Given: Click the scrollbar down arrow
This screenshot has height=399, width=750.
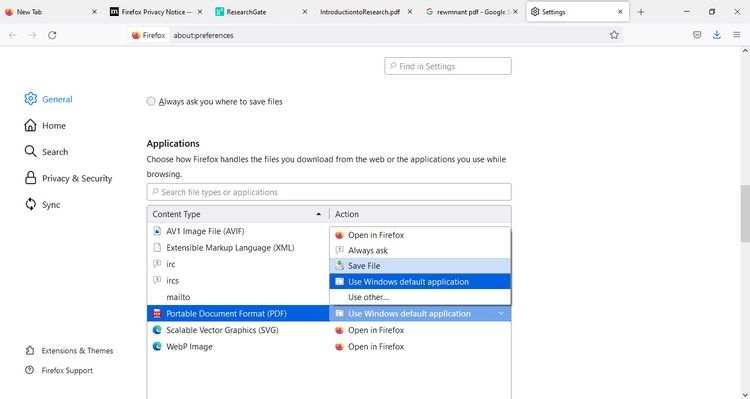Looking at the screenshot, I should tap(745, 395).
